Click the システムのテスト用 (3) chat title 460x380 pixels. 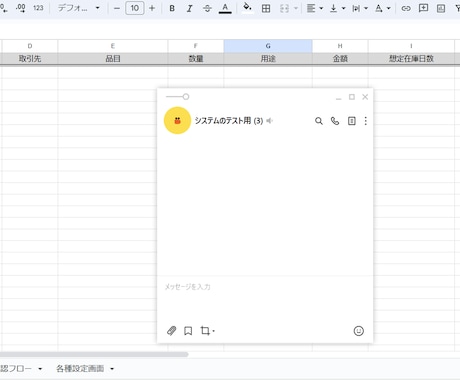229,121
